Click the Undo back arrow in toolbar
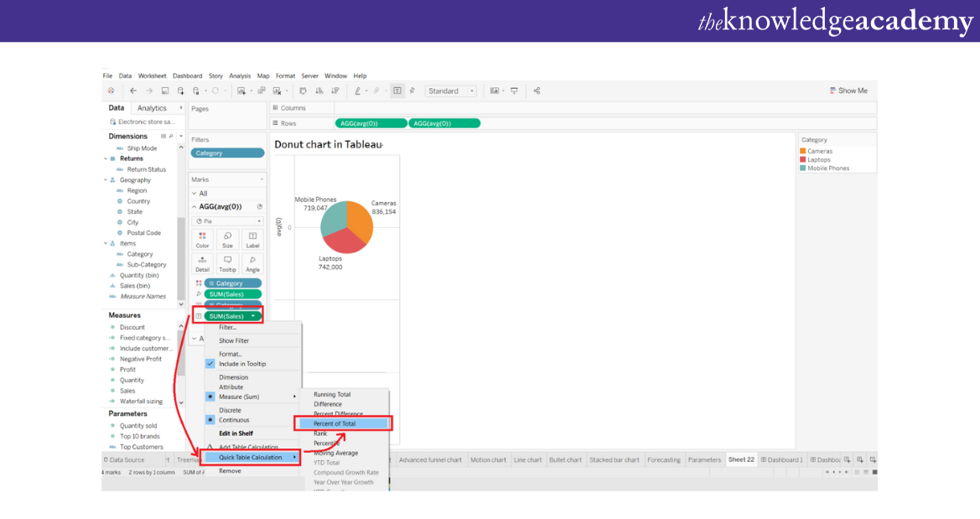This screenshot has width=980, height=519. click(133, 91)
